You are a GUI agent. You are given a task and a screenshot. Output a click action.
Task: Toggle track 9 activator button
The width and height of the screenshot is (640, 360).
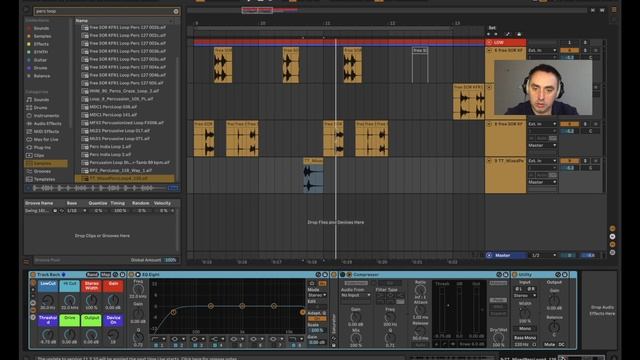click(x=569, y=161)
